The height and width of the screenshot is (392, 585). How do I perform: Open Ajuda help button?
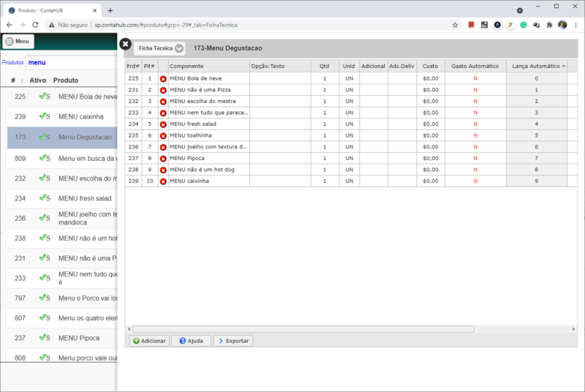tap(191, 341)
